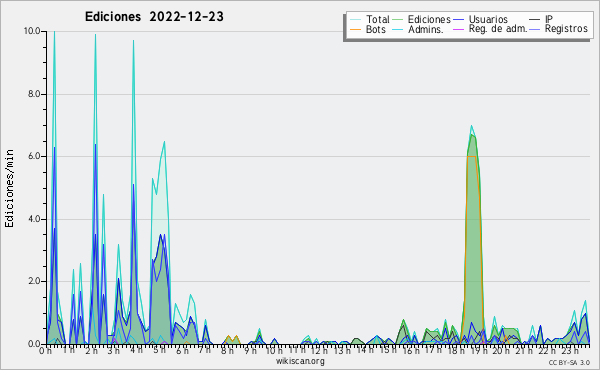Select the Admins. legend label
600x370 pixels.
426,29
